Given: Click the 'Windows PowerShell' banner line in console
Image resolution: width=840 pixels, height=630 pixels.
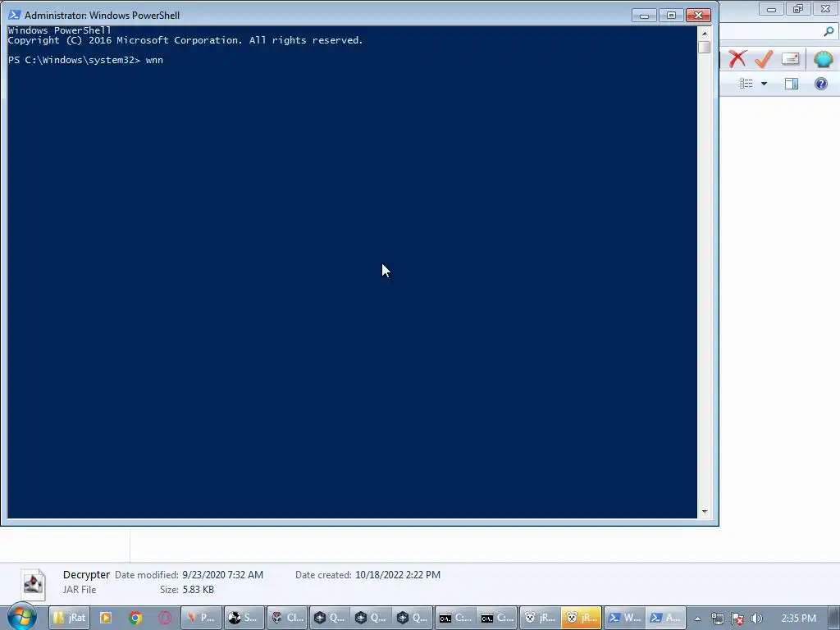Looking at the screenshot, I should [59, 30].
